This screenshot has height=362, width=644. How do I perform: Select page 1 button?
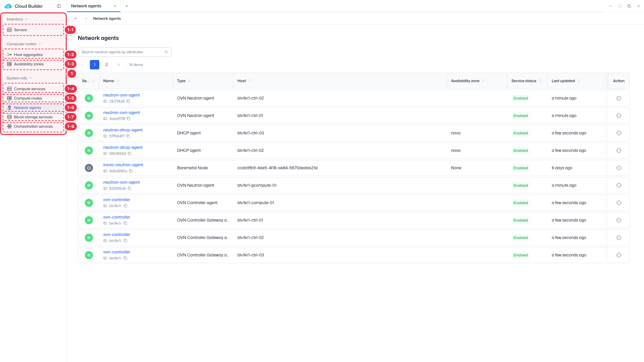95,65
